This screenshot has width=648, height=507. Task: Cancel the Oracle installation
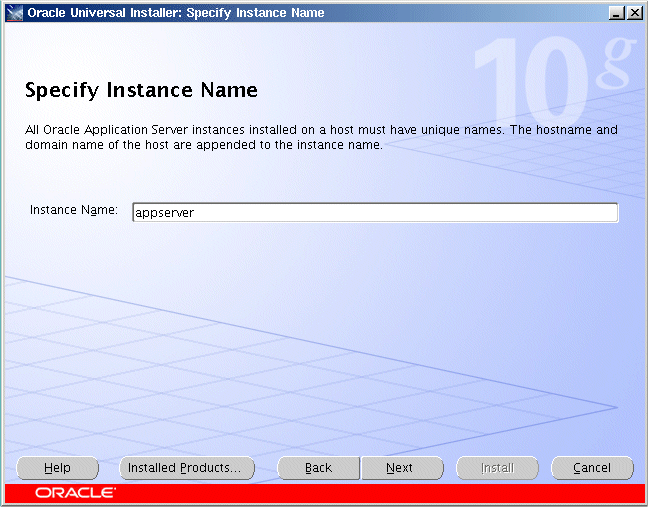(592, 468)
